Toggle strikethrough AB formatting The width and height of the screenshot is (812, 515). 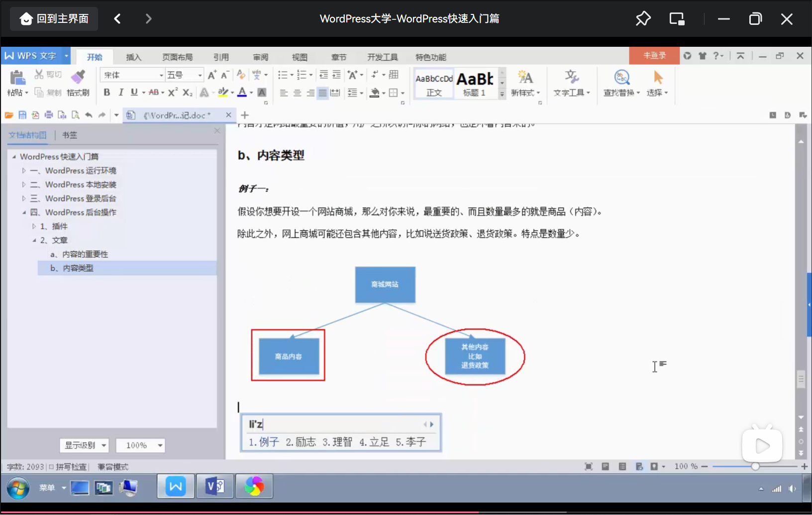point(154,92)
